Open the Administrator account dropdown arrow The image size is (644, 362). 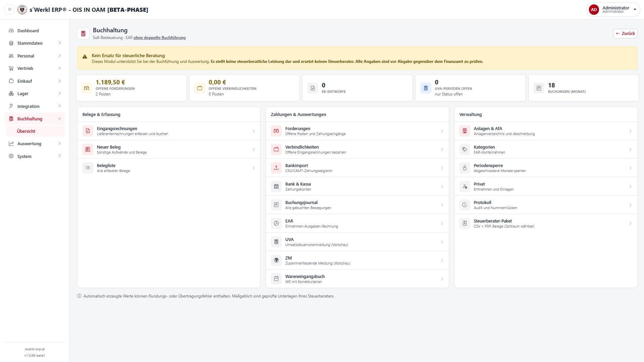635,10
